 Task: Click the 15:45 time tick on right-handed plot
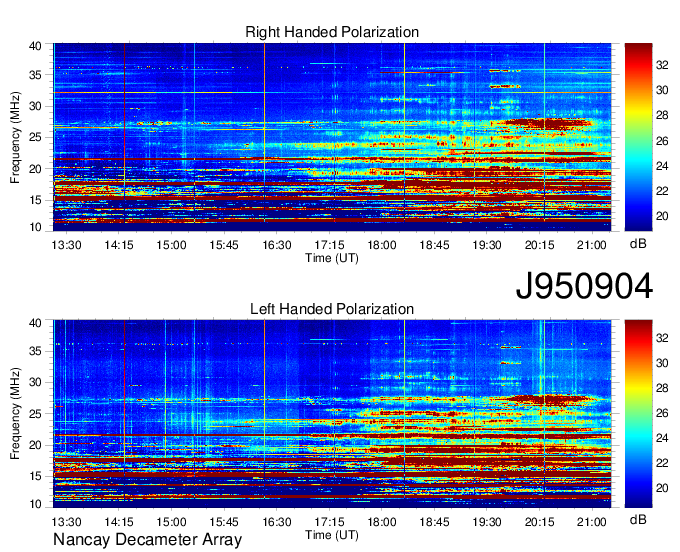[224, 245]
